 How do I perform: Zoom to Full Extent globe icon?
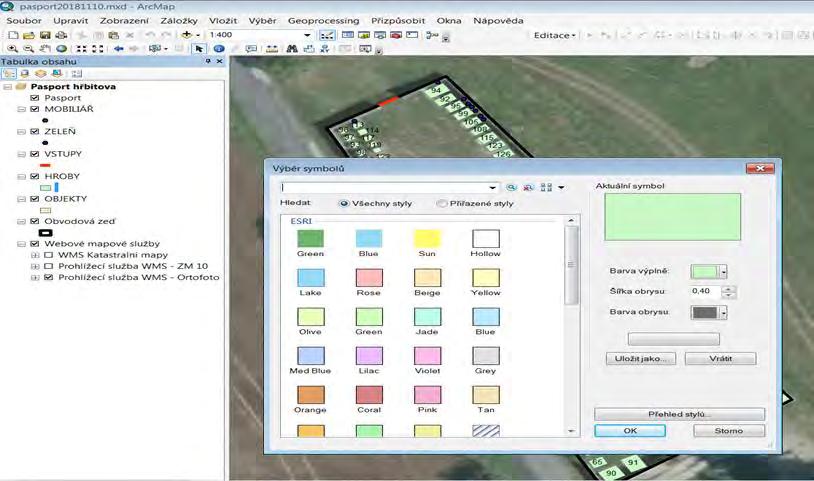61,49
